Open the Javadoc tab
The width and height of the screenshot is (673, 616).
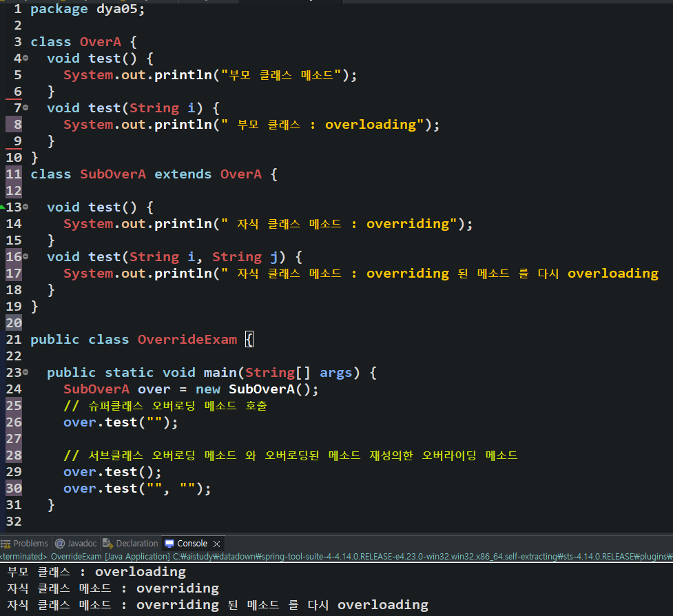click(x=76, y=544)
